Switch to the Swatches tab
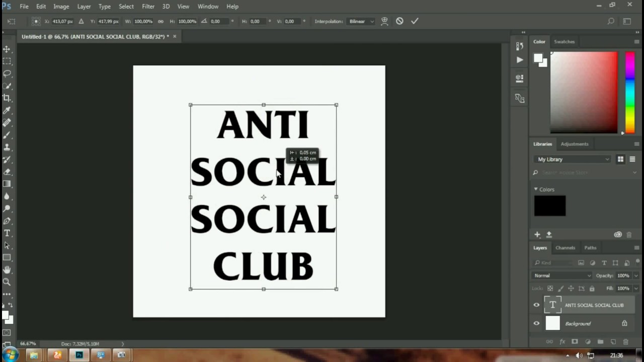644x362 pixels. coord(564,42)
